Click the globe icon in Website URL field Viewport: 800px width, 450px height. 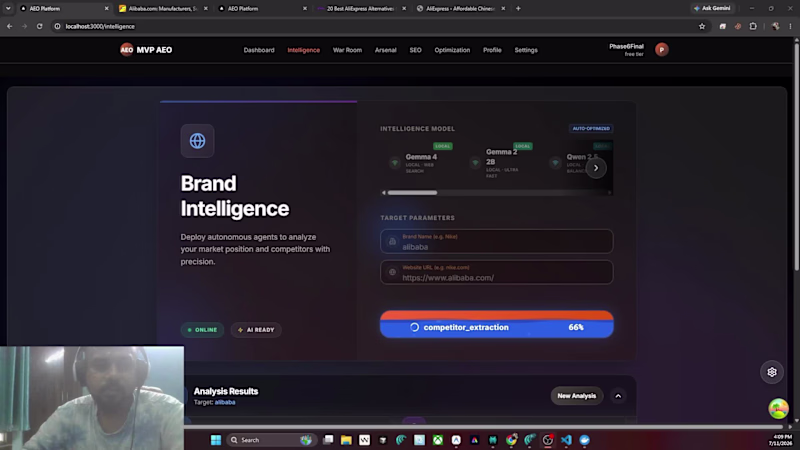point(392,272)
